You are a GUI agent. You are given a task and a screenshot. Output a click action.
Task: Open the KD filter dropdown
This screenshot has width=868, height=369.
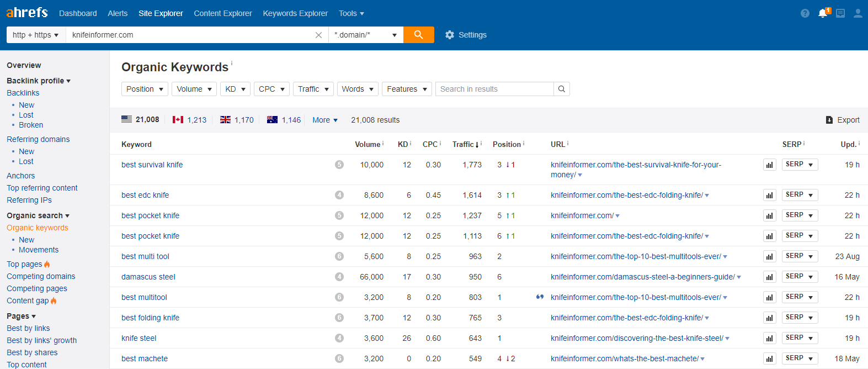[x=235, y=89]
